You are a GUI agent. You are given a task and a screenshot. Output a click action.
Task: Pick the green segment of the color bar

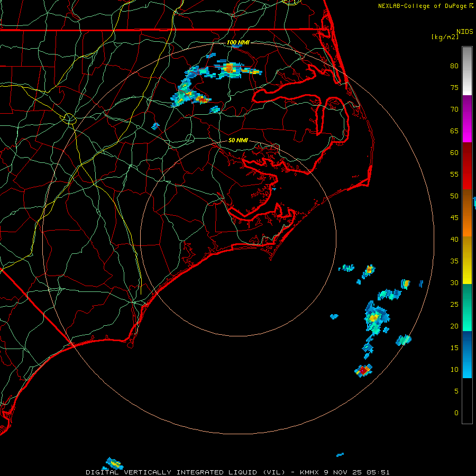[x=467, y=307]
